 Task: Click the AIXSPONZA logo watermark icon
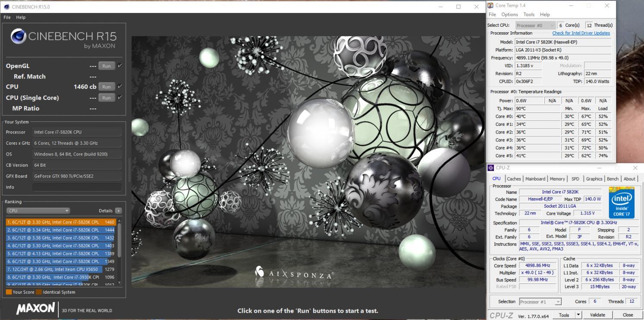tap(259, 271)
